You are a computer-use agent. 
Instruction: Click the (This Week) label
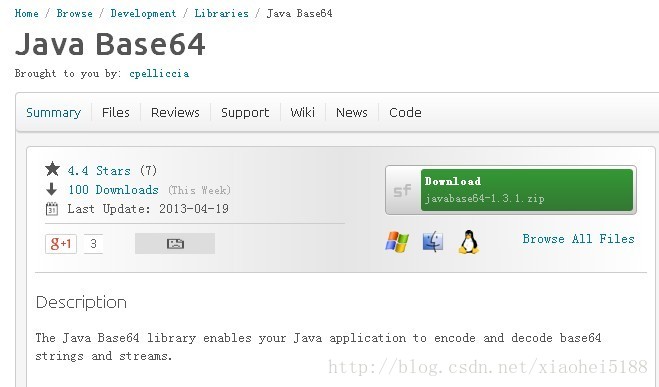point(199,190)
